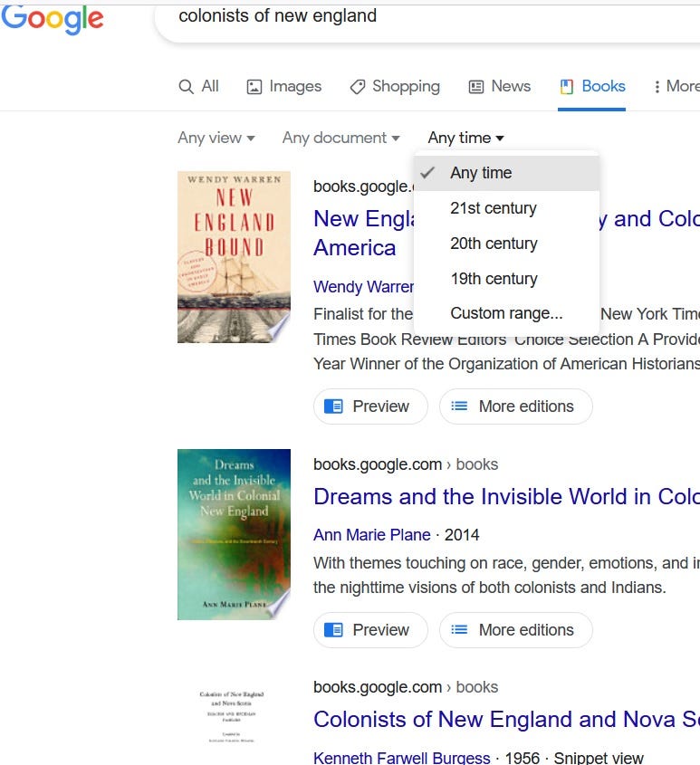Click the Books bookmark icon
The height and width of the screenshot is (765, 700).
(x=565, y=86)
